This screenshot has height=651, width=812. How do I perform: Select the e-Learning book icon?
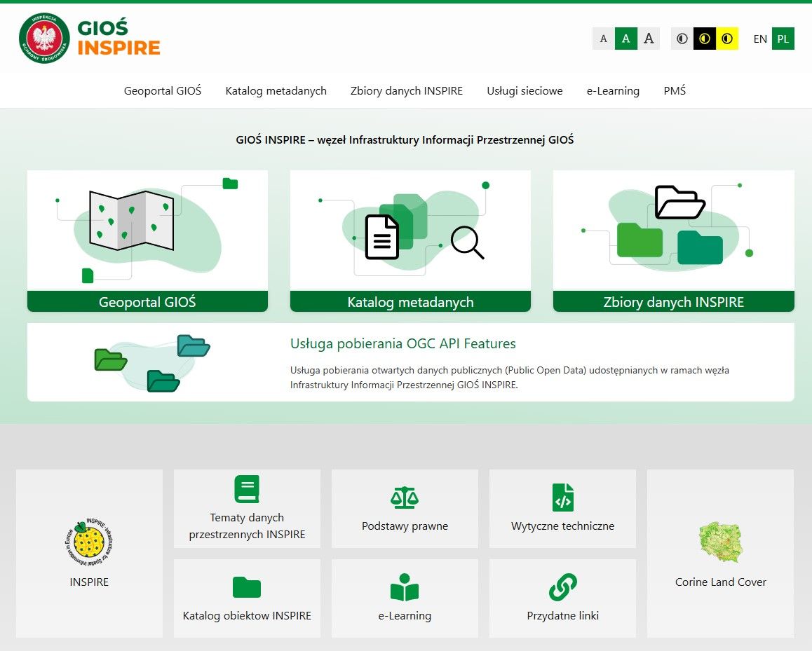[405, 587]
